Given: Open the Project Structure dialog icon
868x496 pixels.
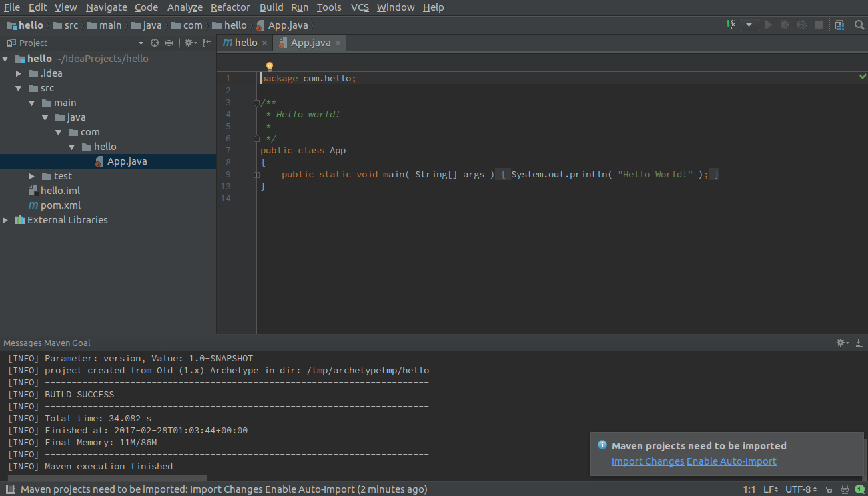Looking at the screenshot, I should pos(839,25).
